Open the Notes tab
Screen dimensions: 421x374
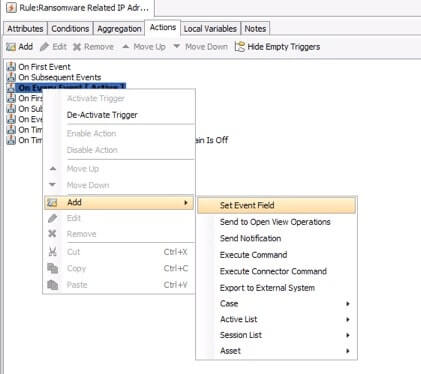coord(255,29)
